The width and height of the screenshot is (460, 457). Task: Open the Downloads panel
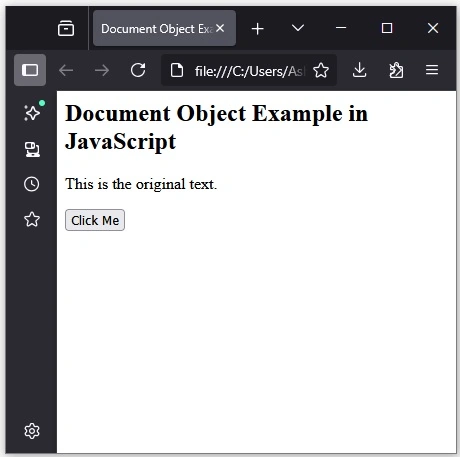click(x=359, y=70)
